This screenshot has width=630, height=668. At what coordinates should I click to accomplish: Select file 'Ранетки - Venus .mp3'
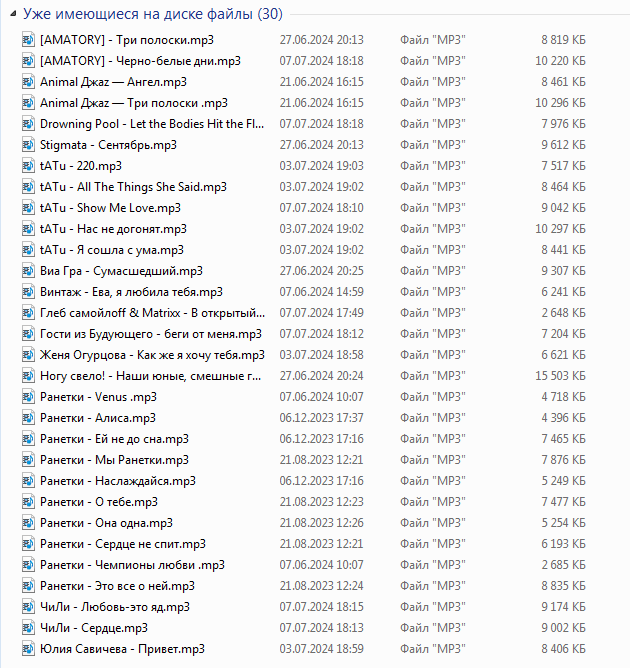[98, 397]
